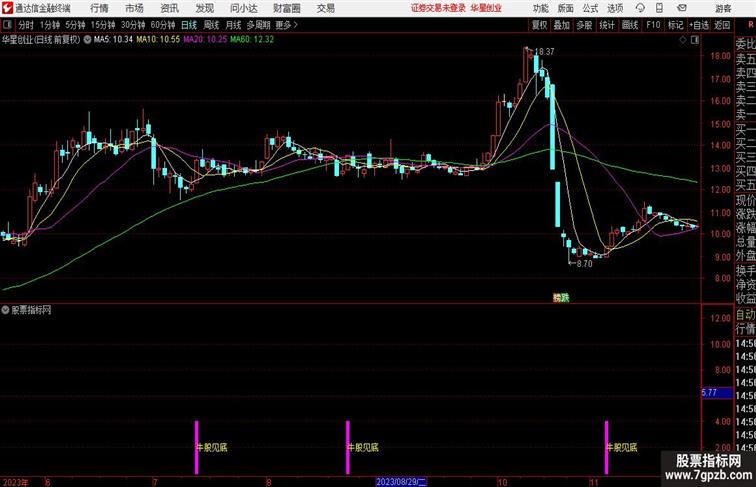The image size is (756, 487).
Task: Open the 行情 menu
Action: coord(100,8)
